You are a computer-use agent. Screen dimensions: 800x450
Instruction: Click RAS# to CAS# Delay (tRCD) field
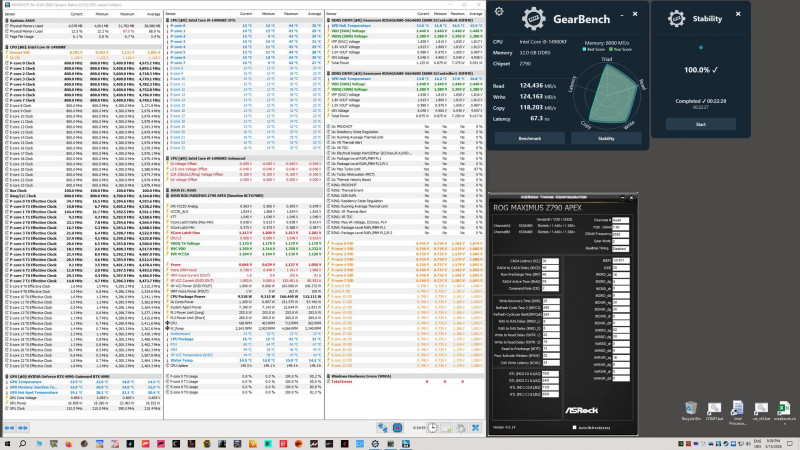tap(550, 267)
